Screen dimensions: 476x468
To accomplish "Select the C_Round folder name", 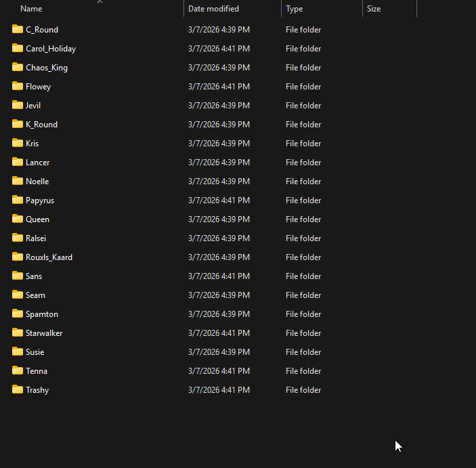I will click(x=42, y=30).
